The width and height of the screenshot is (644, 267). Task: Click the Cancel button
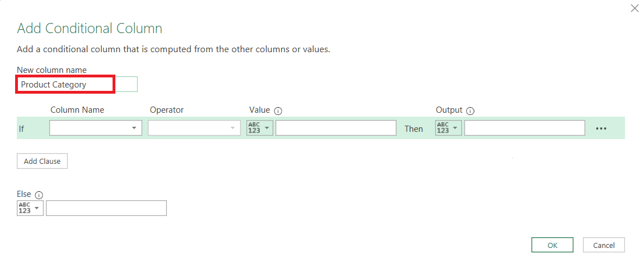604,245
